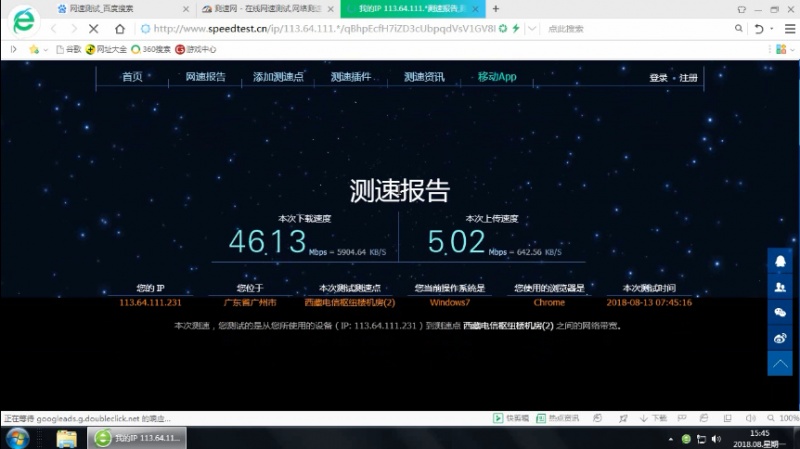Click the 注册 register link
The height and width of the screenshot is (449, 800).
pos(688,78)
